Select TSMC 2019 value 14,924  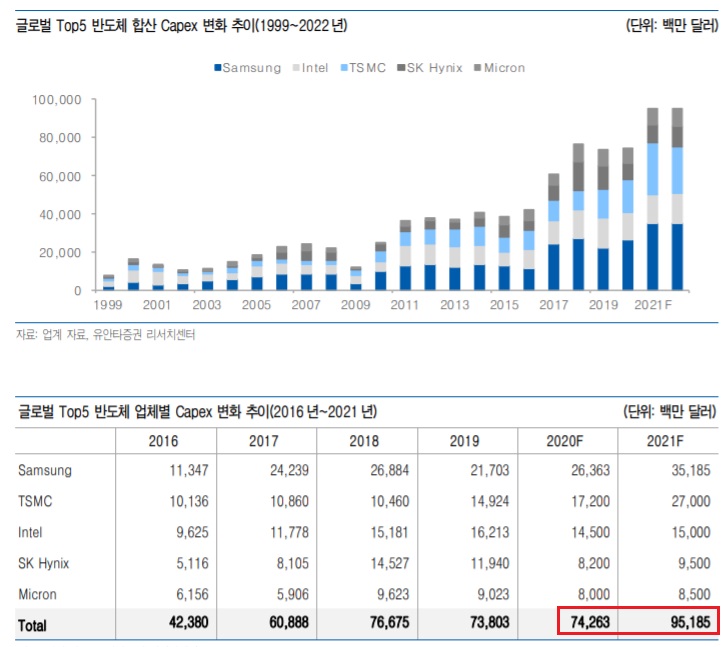(490, 501)
